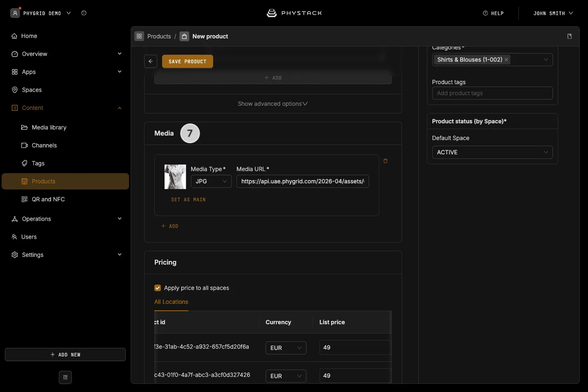Image resolution: width=588 pixels, height=392 pixels.
Task: Click Save Product button
Action: coord(187,61)
